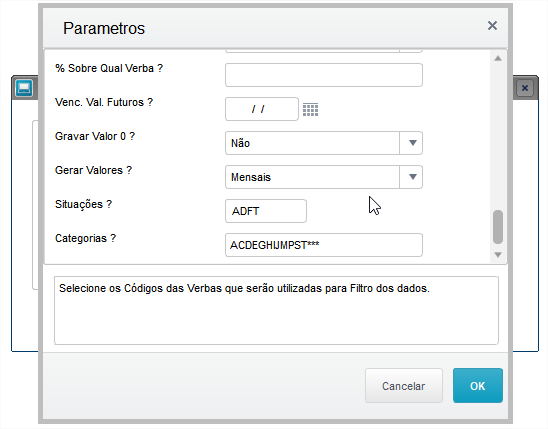This screenshot has height=429, width=548.
Task: Click the Parametros dialog title
Action: (104, 28)
